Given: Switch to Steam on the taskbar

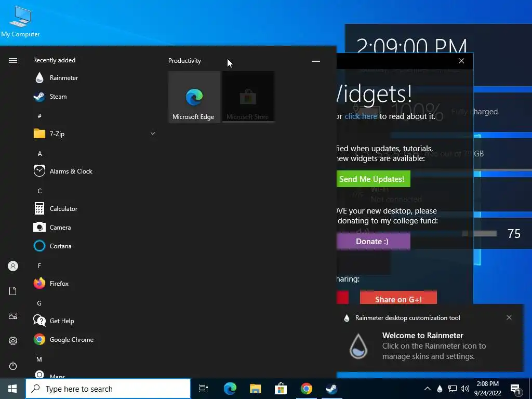Looking at the screenshot, I should tap(331, 389).
